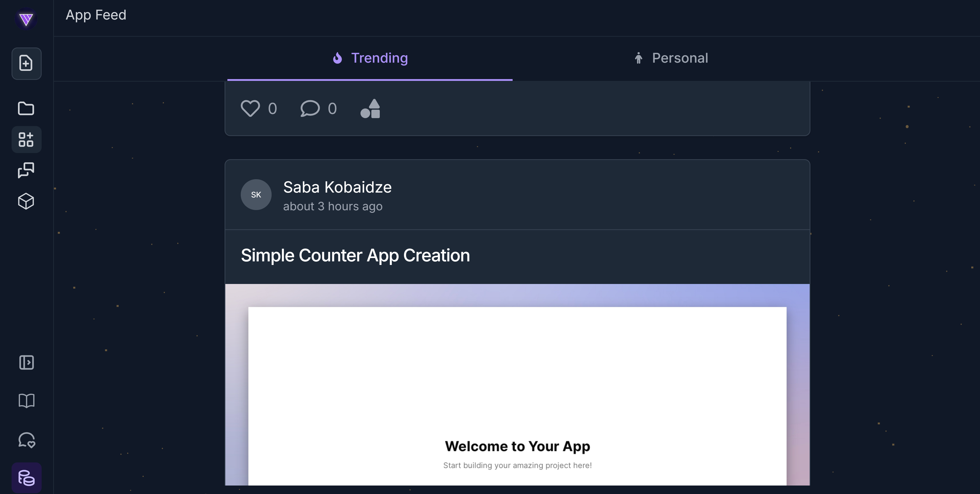Screen dimensions: 980x494
Task: Open the coins credits icon
Action: tap(26, 478)
